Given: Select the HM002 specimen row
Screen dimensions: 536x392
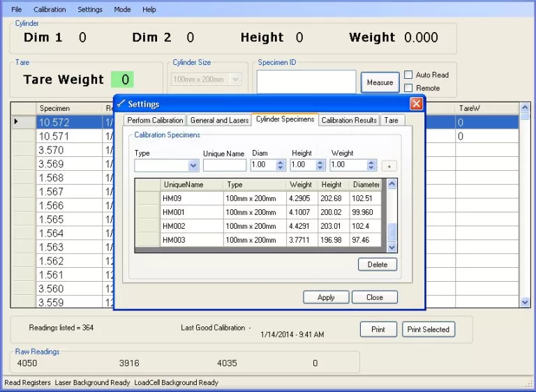Looking at the screenshot, I should (191, 226).
